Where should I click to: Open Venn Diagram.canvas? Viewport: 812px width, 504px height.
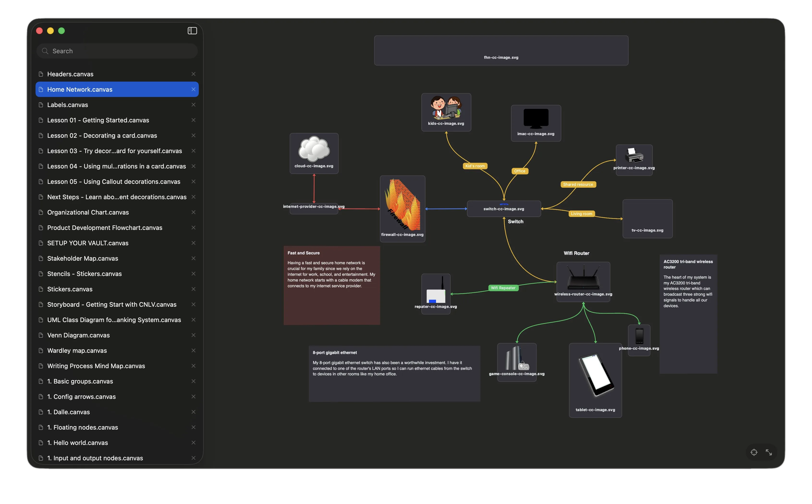(117, 335)
